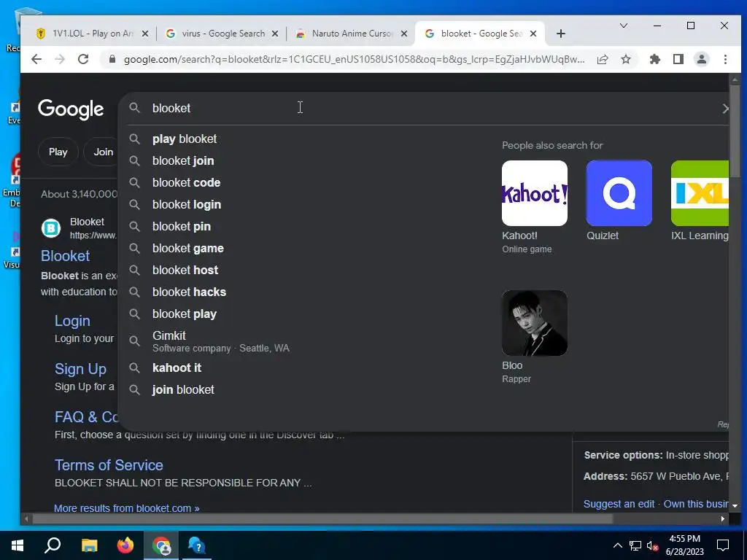Open the IXL Learning thumbnail
The height and width of the screenshot is (560, 747).
(x=700, y=193)
